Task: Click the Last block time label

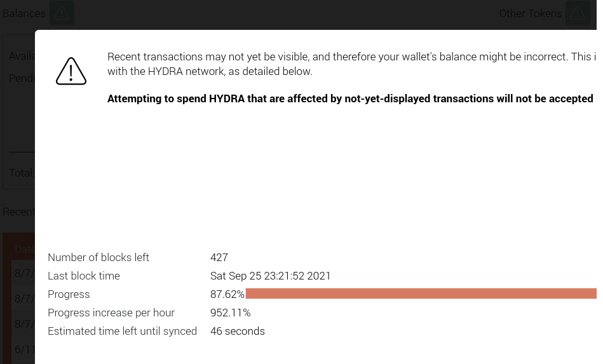Action: 84,276
